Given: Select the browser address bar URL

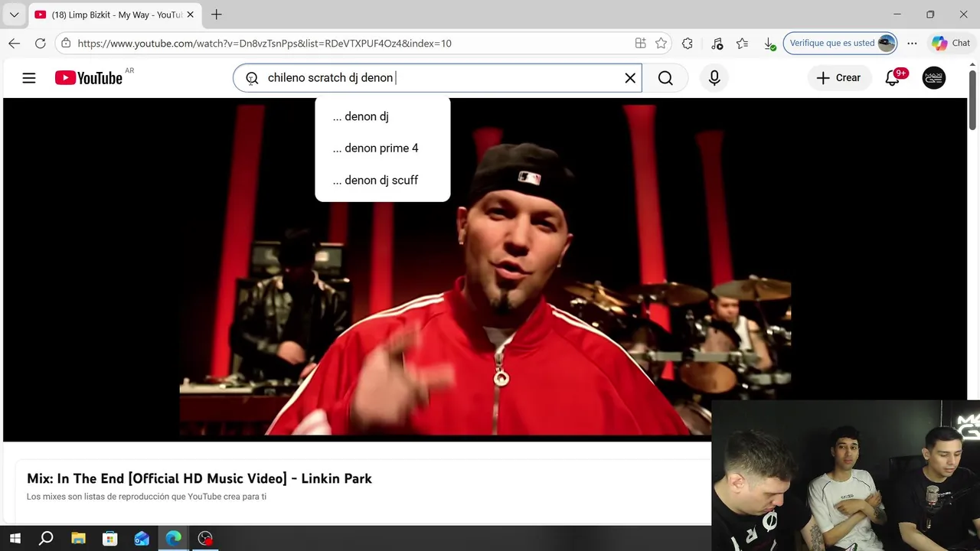Looking at the screenshot, I should pyautogui.click(x=264, y=44).
